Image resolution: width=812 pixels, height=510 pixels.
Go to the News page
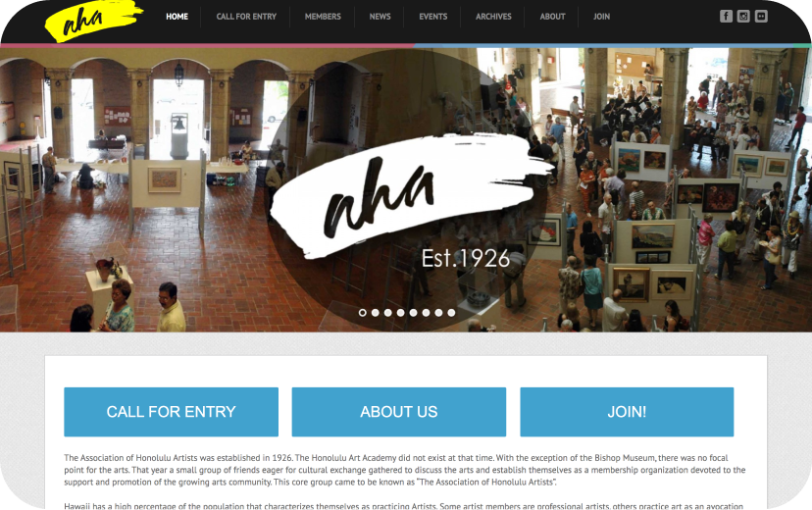point(381,17)
